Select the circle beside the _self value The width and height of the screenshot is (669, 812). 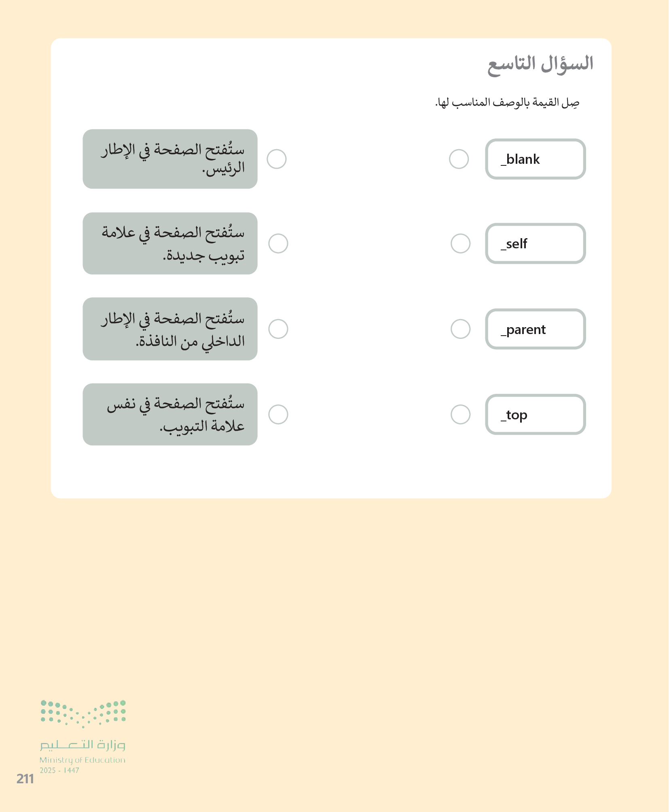(x=460, y=243)
